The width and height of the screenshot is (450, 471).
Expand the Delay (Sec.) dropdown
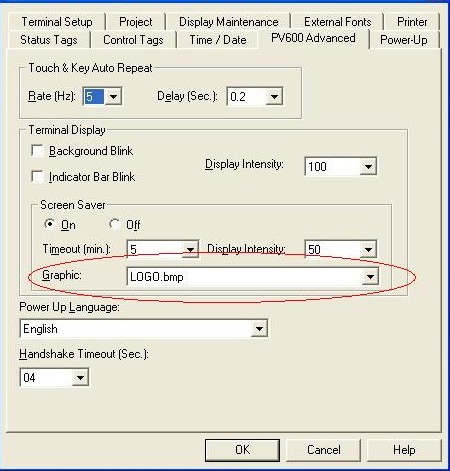tap(274, 97)
